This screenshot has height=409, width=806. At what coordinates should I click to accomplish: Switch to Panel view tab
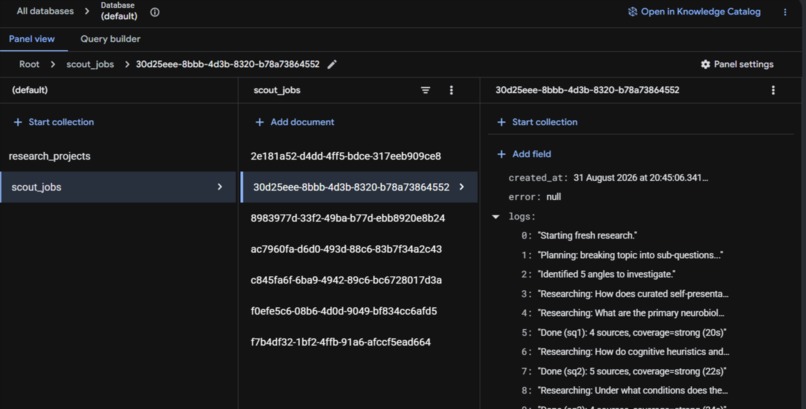[x=32, y=39]
